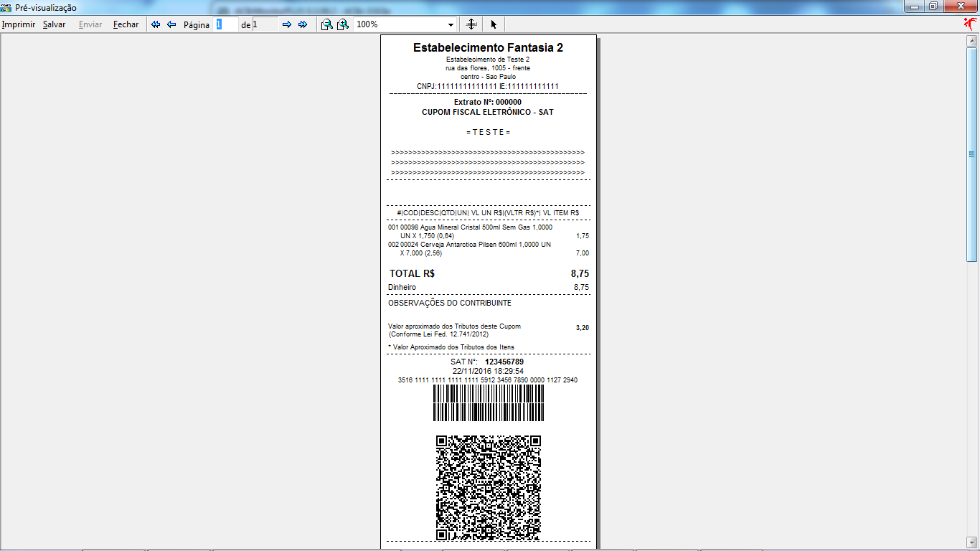The width and height of the screenshot is (980, 551).
Task: Click Salvar to save the preview
Action: point(54,24)
